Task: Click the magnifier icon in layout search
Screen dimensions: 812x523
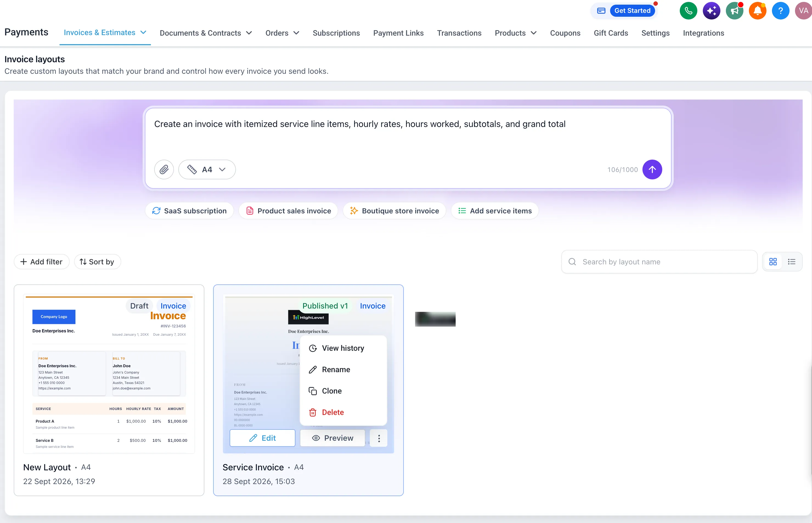Action: click(572, 262)
